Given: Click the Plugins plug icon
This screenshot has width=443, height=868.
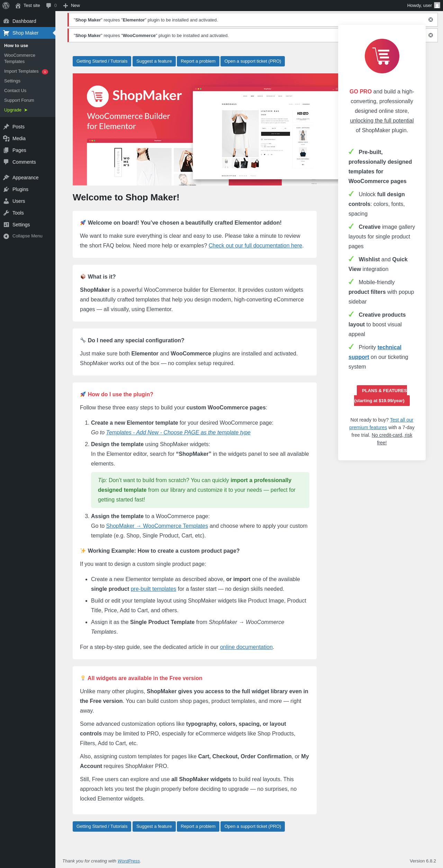Looking at the screenshot, I should coord(6,189).
